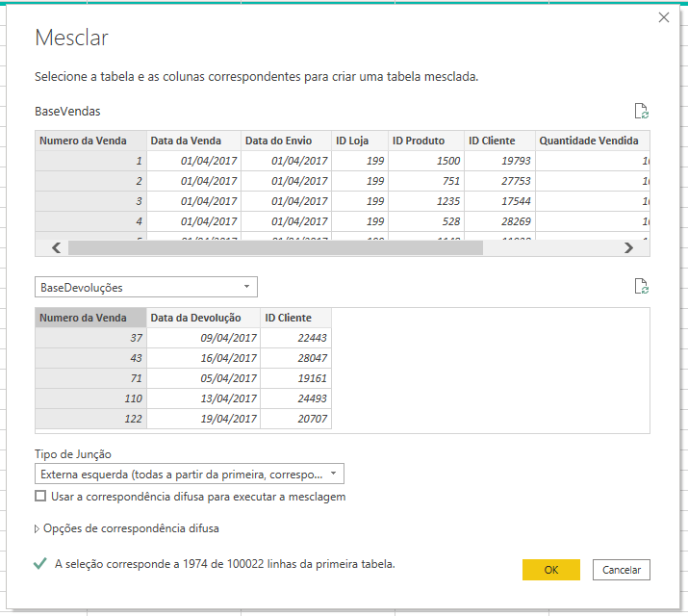Click the BaseVendas table name label
This screenshot has width=688, height=616.
pos(67,112)
